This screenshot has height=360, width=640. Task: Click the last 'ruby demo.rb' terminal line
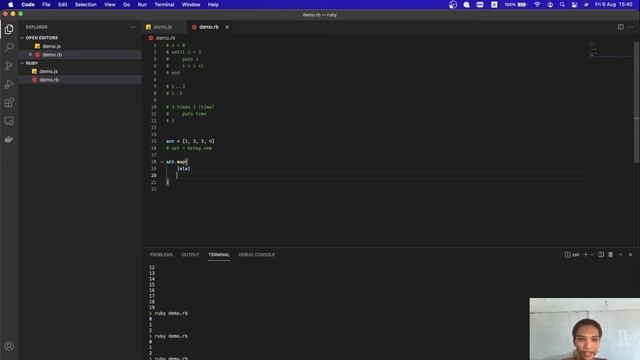tap(171, 358)
